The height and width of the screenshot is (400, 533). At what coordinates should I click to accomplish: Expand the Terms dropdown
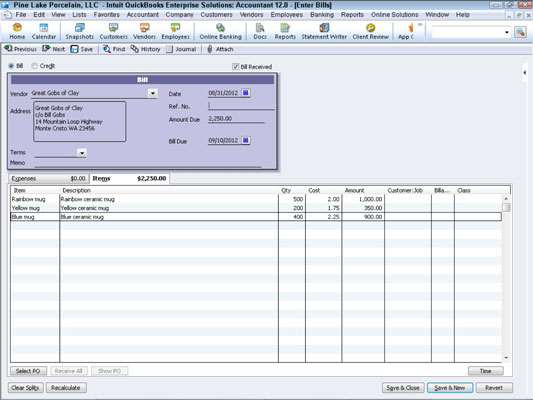[x=82, y=153]
